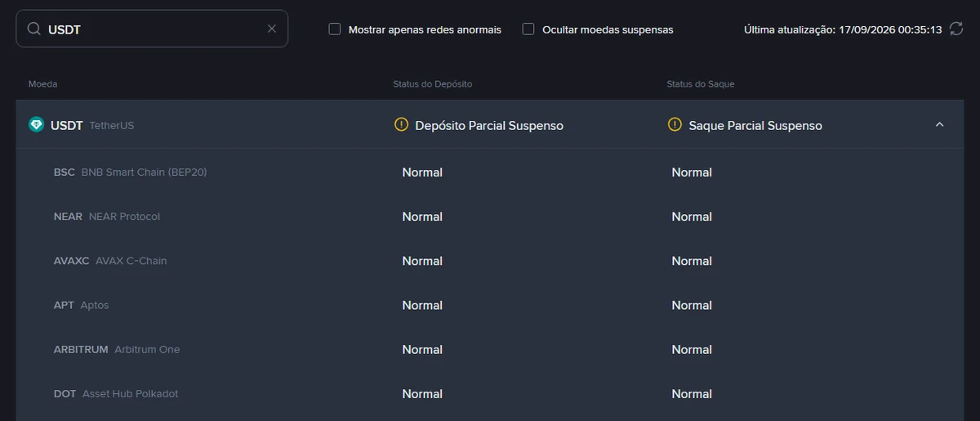Select the DOT Asset Hub Polkadot row
This screenshot has height=421, width=980.
[490, 393]
